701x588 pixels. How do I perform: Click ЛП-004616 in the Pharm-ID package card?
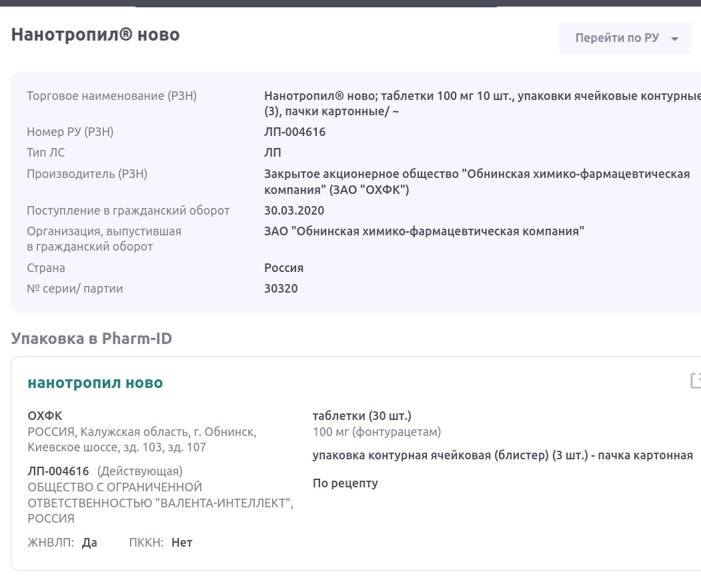58,471
